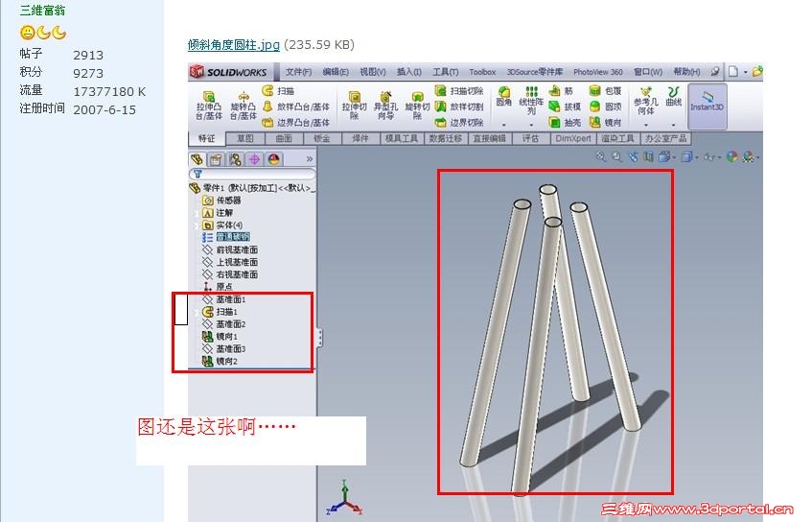Image resolution: width=812 pixels, height=522 pixels.
Task: Select the 包覆 wrap tool
Action: pos(605,91)
